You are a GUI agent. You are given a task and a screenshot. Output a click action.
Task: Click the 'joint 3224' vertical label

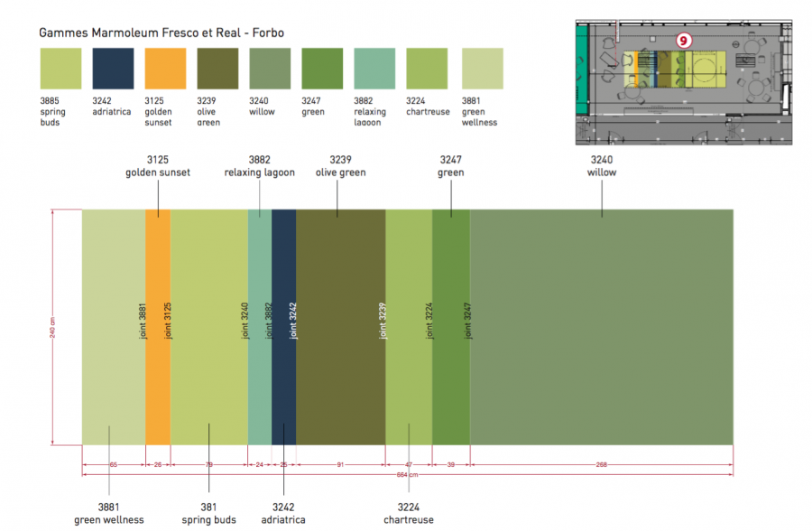click(429, 321)
